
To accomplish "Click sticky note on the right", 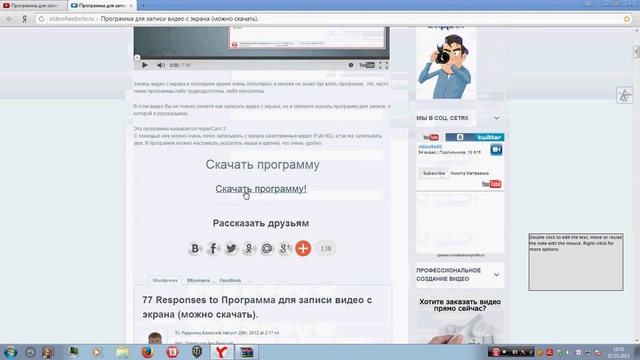I will pyautogui.click(x=576, y=262).
